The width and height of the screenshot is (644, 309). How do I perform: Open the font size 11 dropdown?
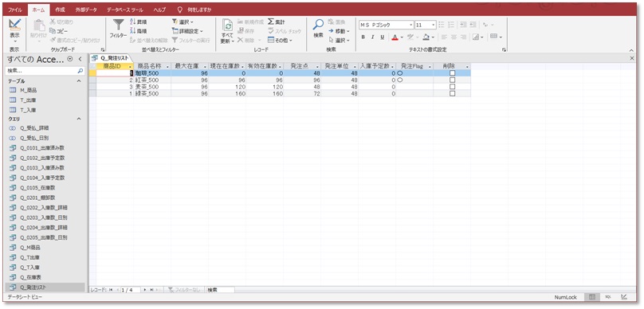[434, 25]
